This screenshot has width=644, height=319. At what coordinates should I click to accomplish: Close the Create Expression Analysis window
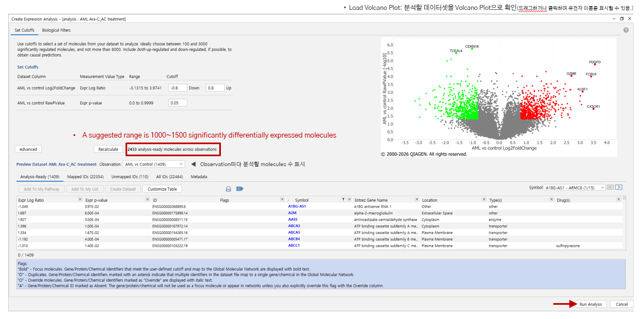coord(630,19)
